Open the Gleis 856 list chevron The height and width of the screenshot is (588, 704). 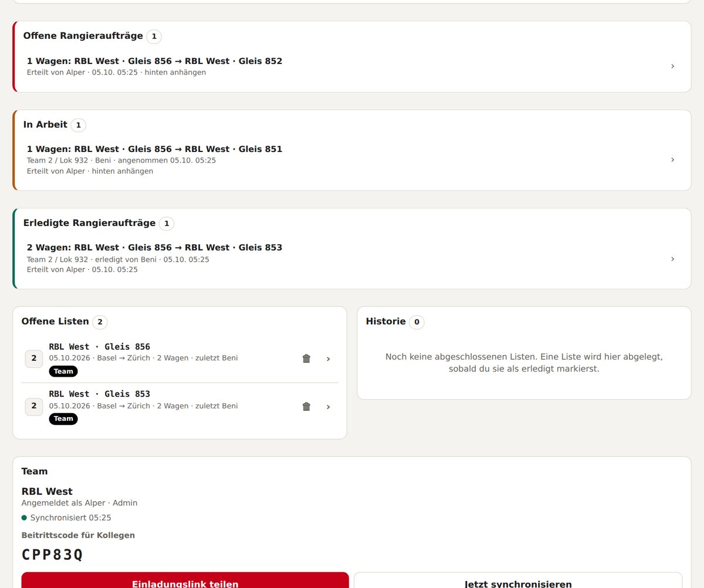pyautogui.click(x=328, y=359)
